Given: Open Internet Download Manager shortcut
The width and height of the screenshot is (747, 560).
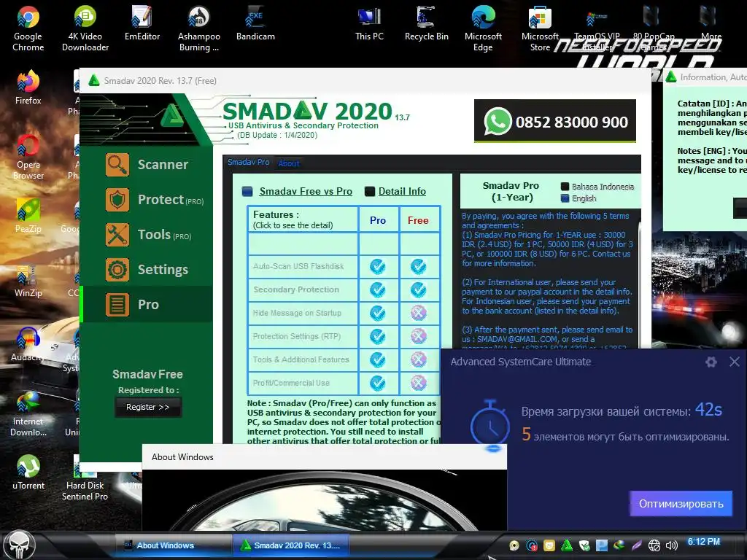Looking at the screenshot, I should coord(28,414).
